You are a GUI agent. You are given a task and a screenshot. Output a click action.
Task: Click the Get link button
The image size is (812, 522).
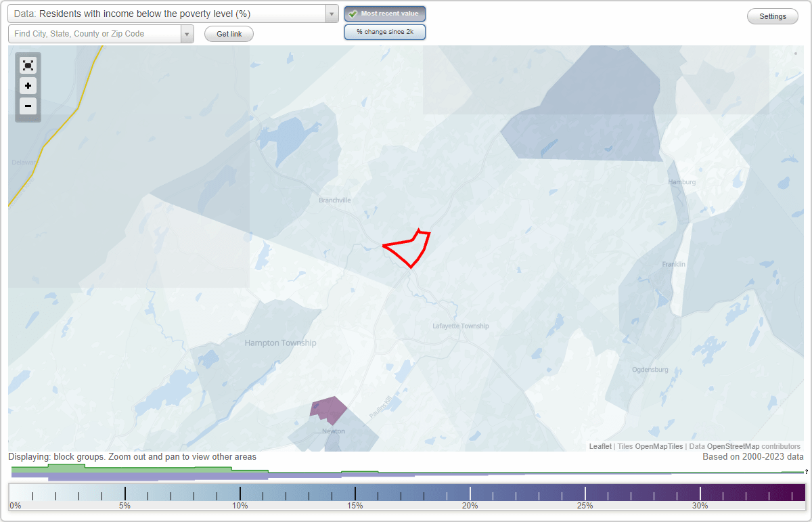pyautogui.click(x=229, y=33)
